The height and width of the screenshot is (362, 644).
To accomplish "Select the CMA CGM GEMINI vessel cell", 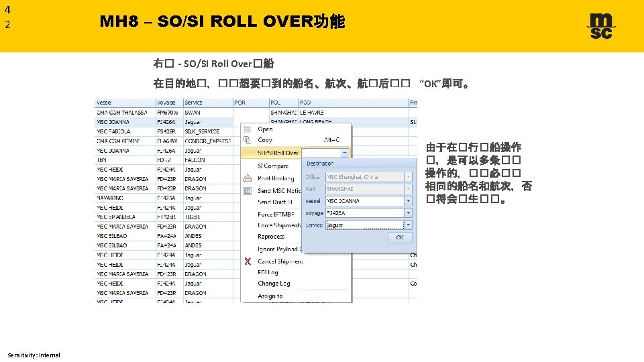I will click(125, 141).
